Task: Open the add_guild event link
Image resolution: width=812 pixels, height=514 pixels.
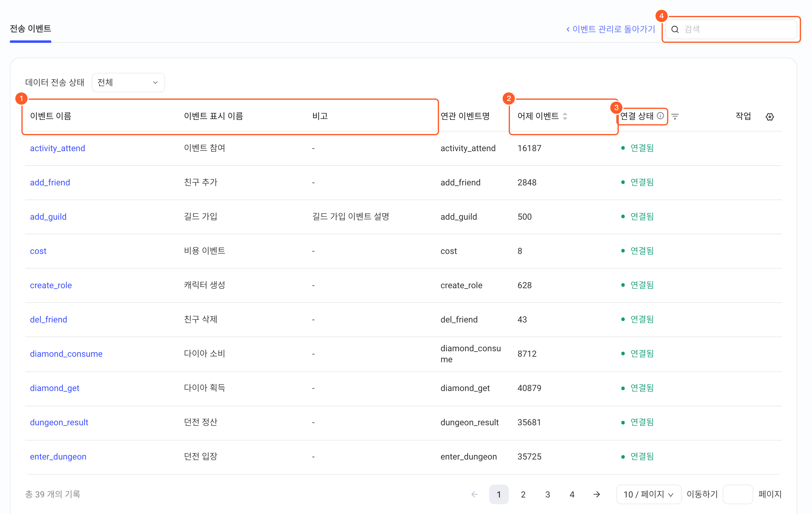Action: (48, 217)
